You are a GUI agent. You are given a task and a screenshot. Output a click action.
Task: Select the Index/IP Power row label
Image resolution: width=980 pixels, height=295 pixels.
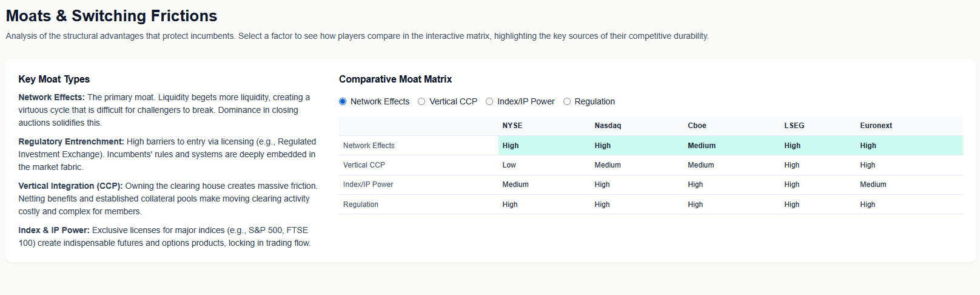pyautogui.click(x=368, y=185)
